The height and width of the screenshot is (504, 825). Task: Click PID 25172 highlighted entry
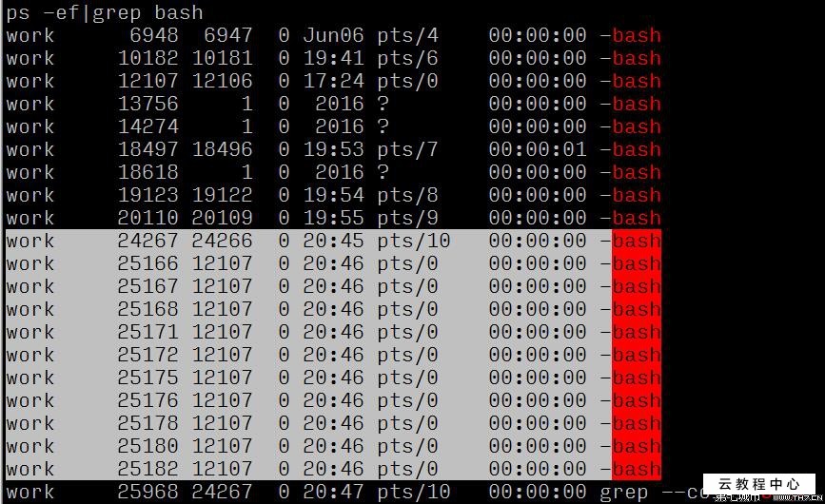click(147, 355)
